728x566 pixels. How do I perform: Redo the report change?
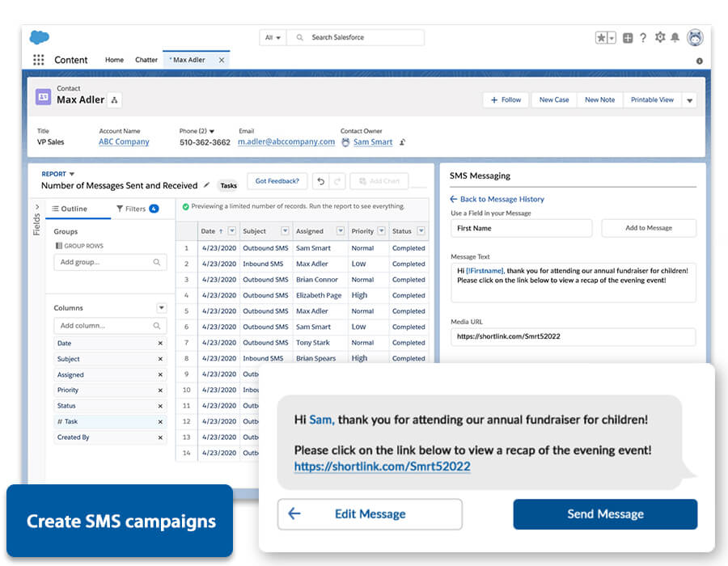[337, 181]
